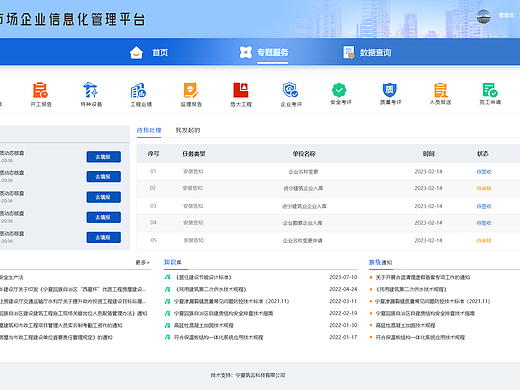Click 企业名称变更申请 in table row 05
The width and height of the screenshot is (520, 390).
coord(303,241)
